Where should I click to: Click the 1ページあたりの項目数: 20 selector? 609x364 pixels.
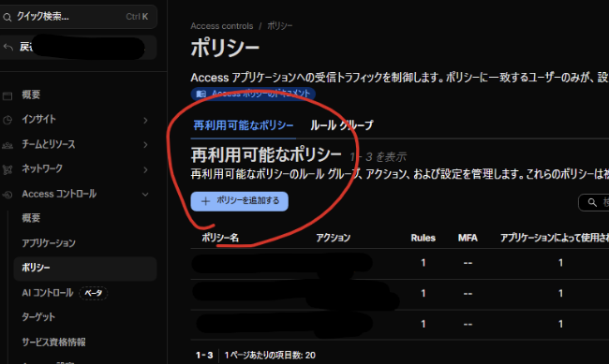270,355
